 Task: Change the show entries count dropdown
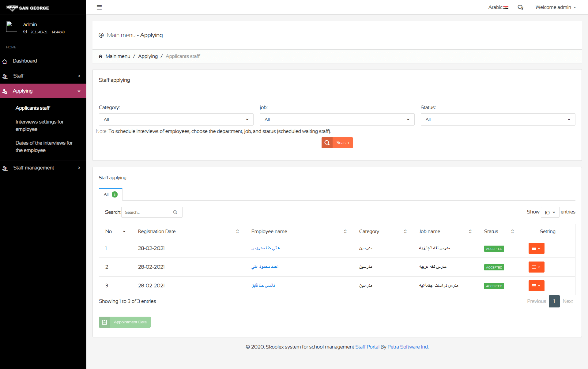click(x=550, y=212)
